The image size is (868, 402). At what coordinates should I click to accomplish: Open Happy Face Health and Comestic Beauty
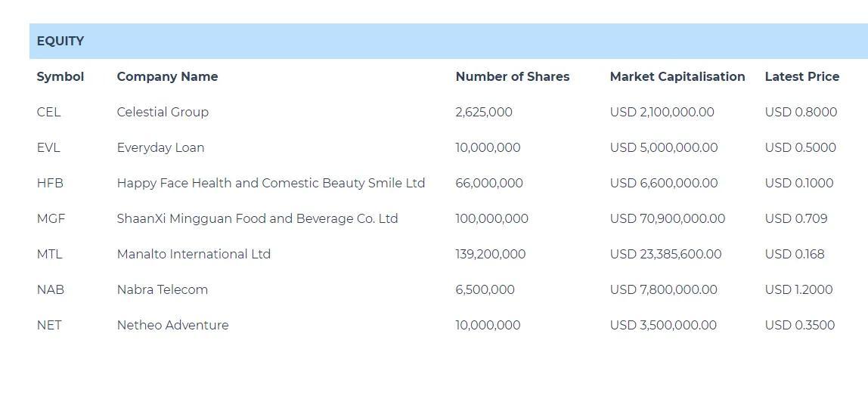tap(271, 183)
